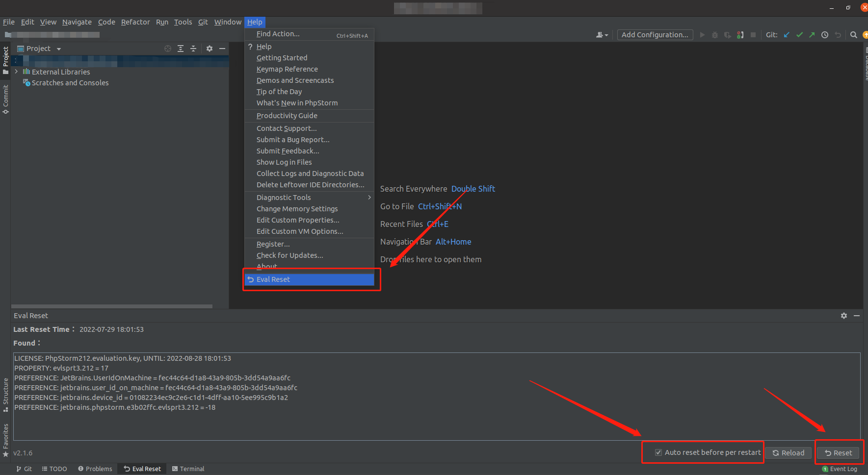Open the Code menu
The width and height of the screenshot is (868, 475).
[106, 22]
